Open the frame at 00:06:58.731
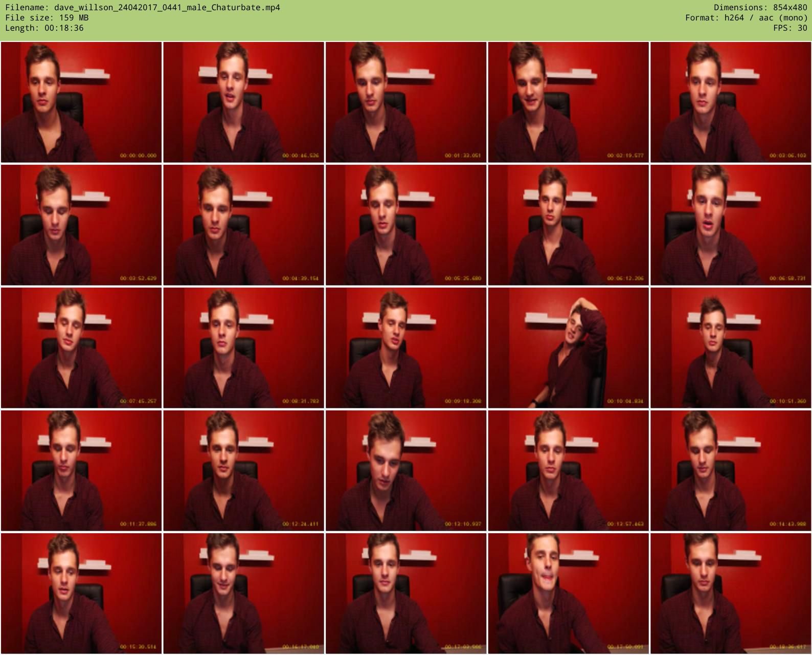The width and height of the screenshot is (812, 655). [x=731, y=225]
